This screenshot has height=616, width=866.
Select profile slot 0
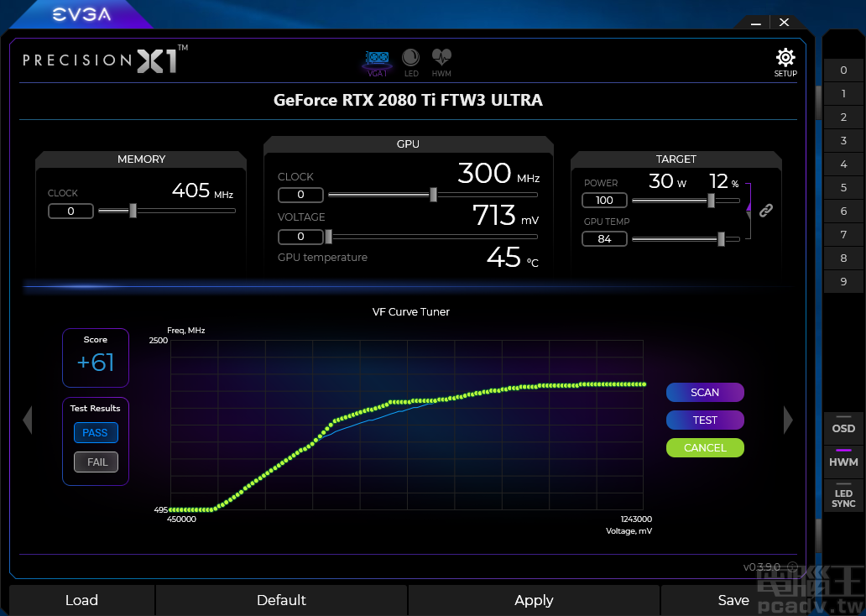point(843,70)
